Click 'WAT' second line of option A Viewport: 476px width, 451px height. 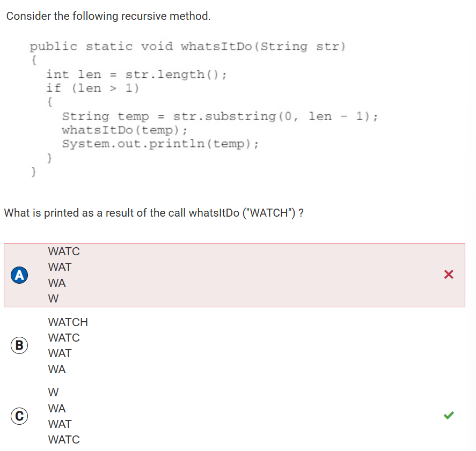point(60,267)
